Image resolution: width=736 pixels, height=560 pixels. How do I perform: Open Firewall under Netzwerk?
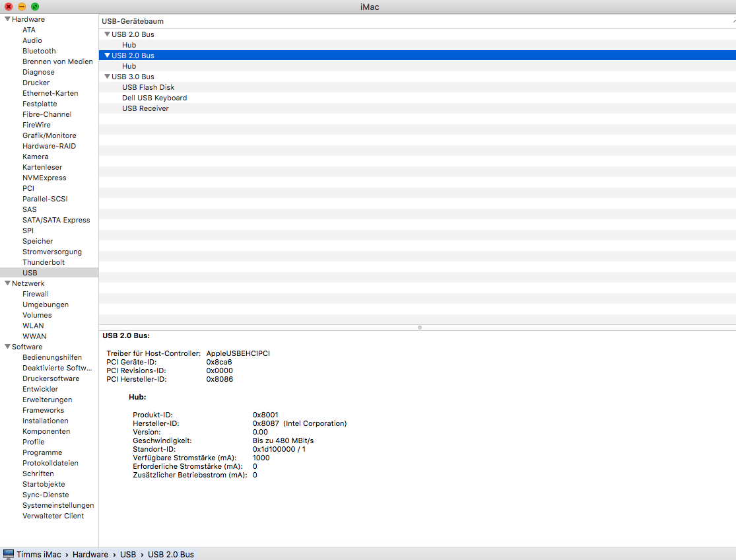(36, 294)
